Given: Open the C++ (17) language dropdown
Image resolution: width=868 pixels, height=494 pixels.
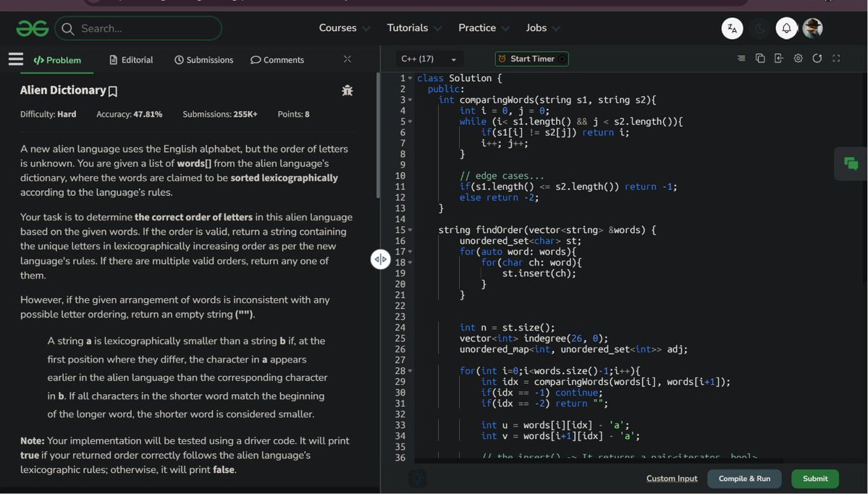Looking at the screenshot, I should pyautogui.click(x=429, y=59).
